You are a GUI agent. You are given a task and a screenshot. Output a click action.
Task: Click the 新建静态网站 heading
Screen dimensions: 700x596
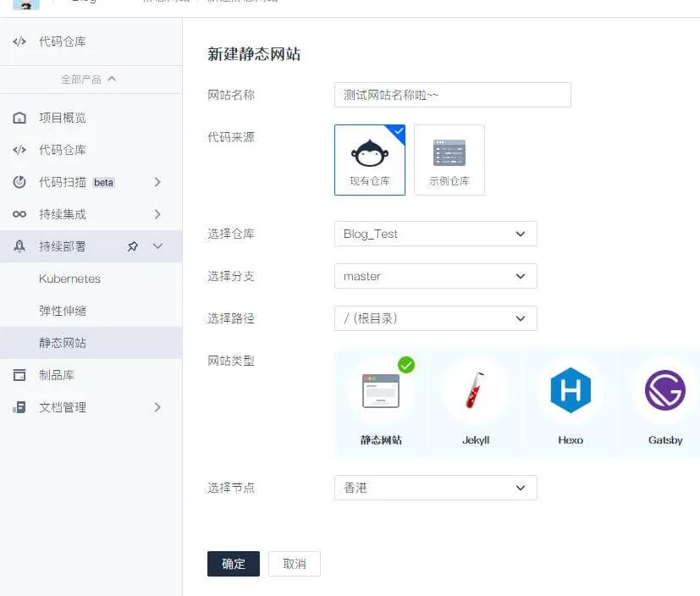[254, 54]
